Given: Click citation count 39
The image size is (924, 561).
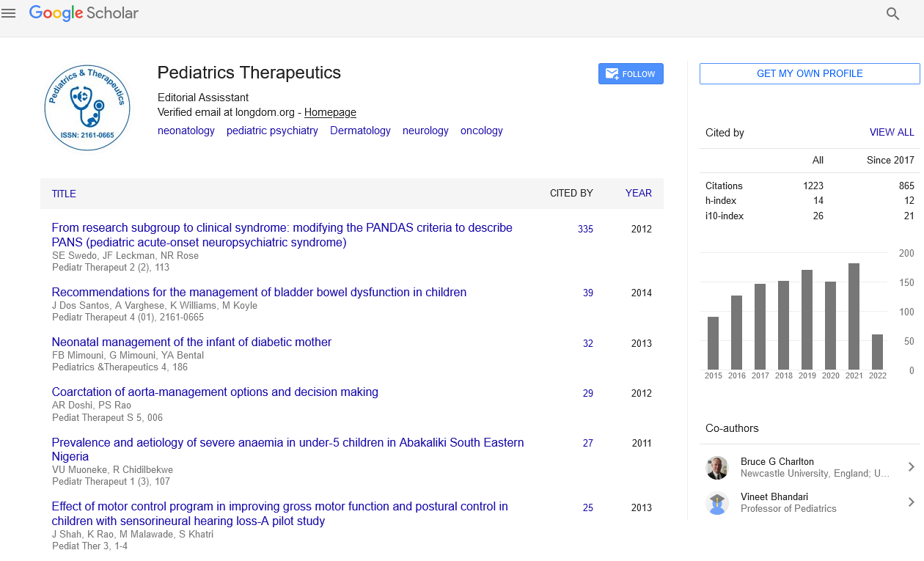Looking at the screenshot, I should [x=588, y=293].
